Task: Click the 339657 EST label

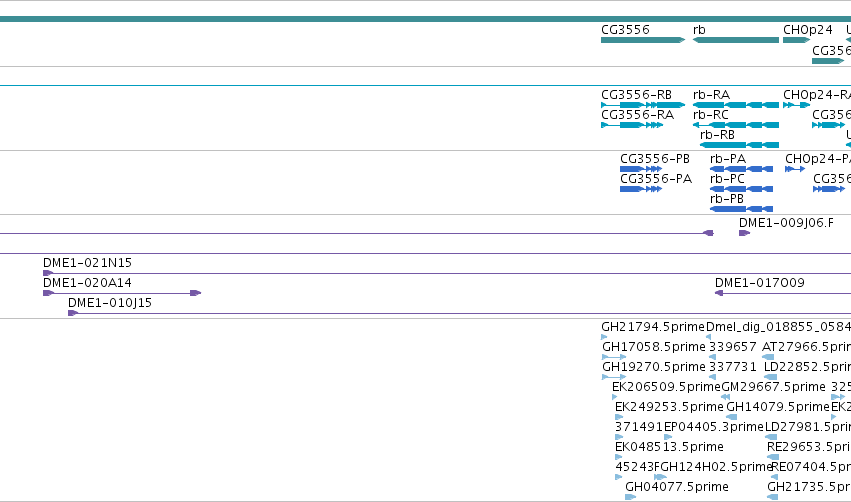Action: point(733,347)
